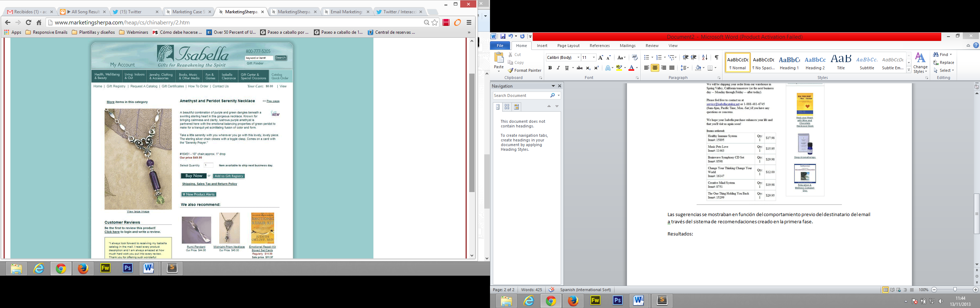Image resolution: width=980 pixels, height=308 pixels.
Task: Open Search Document options dropdown in Navigation pane
Action: click(x=559, y=95)
